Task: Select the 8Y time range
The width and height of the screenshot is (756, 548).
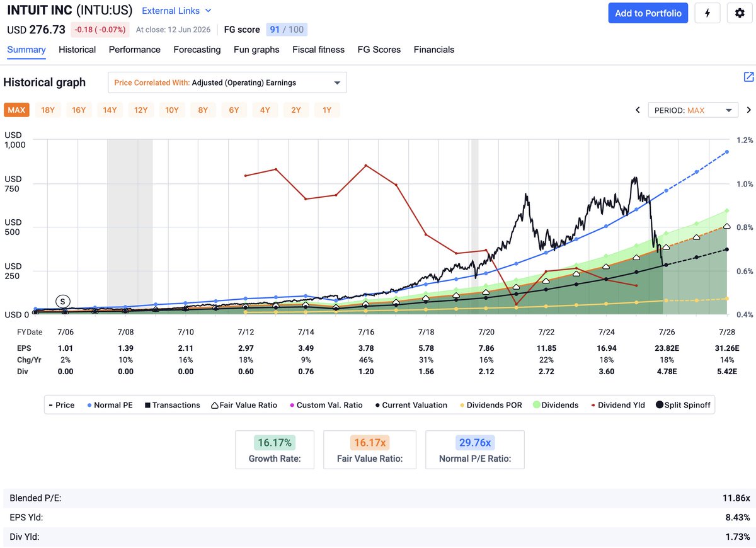Action: pyautogui.click(x=203, y=110)
